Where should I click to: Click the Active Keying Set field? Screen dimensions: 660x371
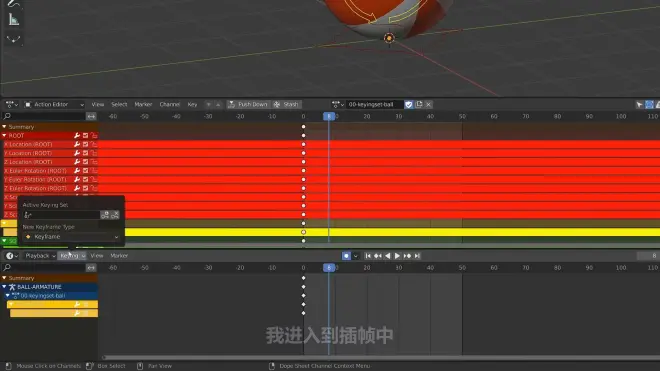click(61, 215)
